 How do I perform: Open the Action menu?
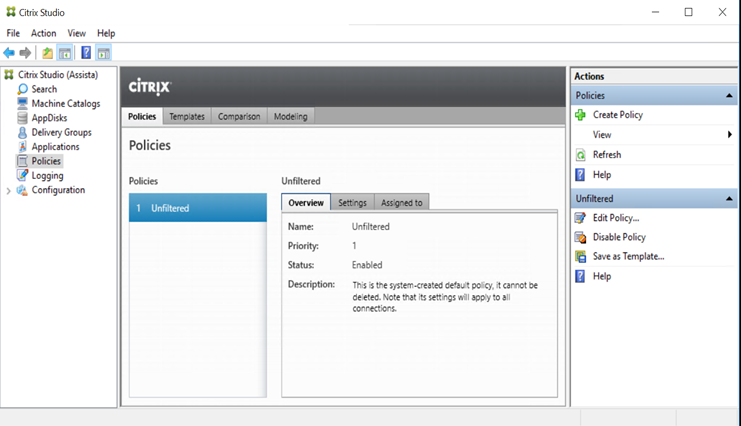point(43,33)
